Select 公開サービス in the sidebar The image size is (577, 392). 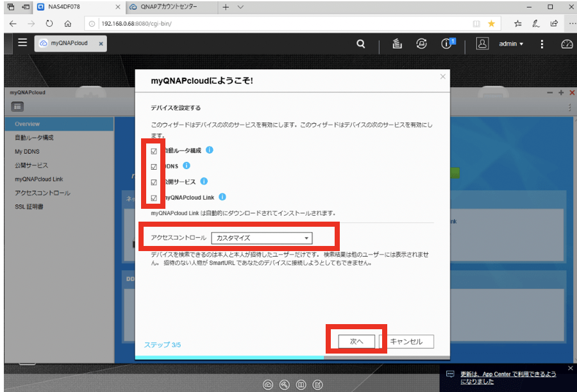coord(59,165)
